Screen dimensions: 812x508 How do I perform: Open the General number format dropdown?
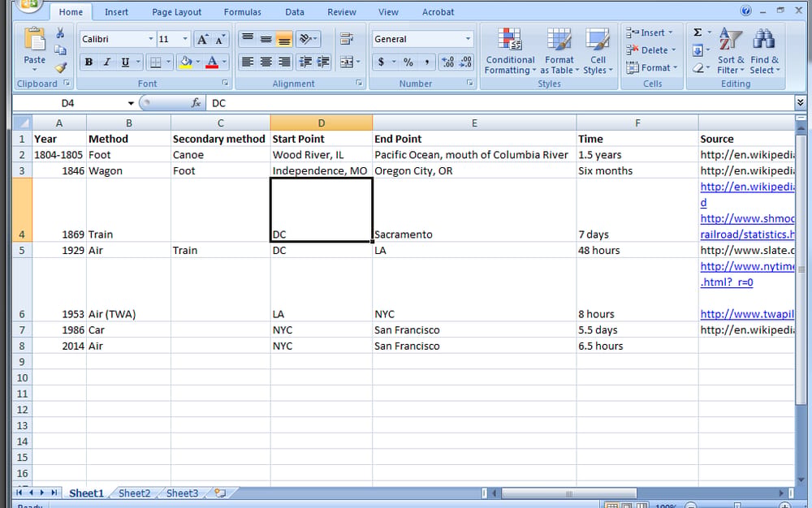tap(468, 39)
